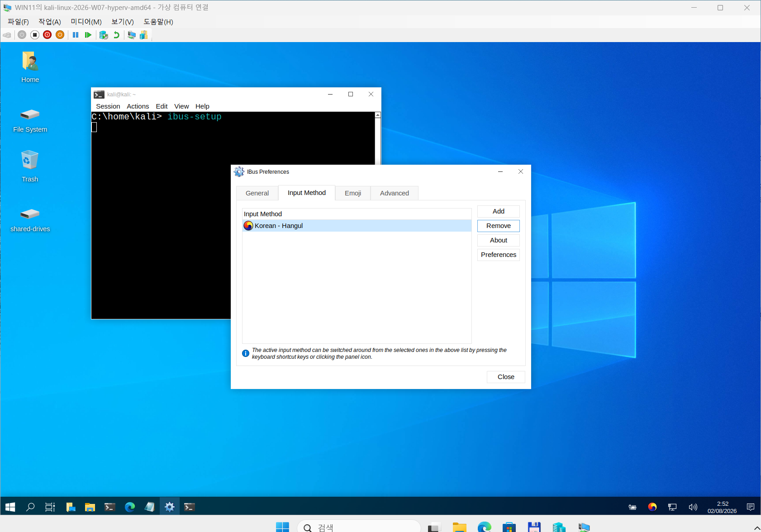Click the network tray icon
This screenshot has width=761, height=532.
pos(672,507)
